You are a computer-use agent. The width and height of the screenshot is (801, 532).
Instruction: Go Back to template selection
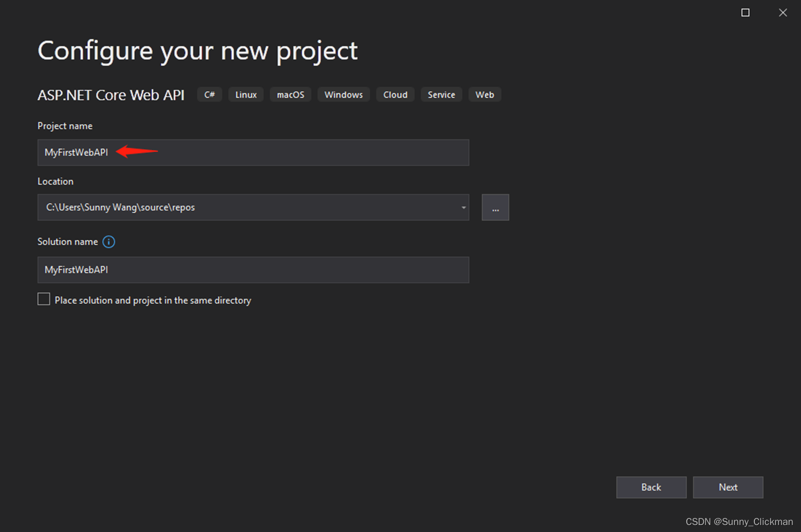651,487
